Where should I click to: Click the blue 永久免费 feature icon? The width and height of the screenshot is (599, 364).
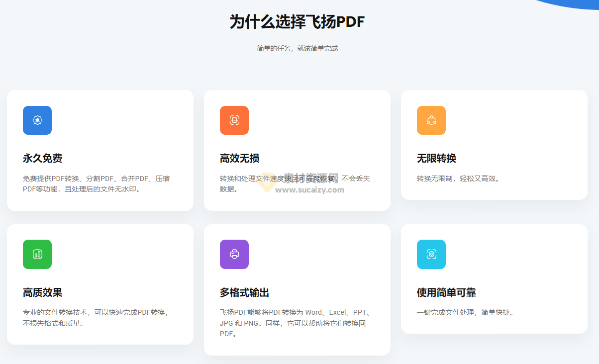37,120
